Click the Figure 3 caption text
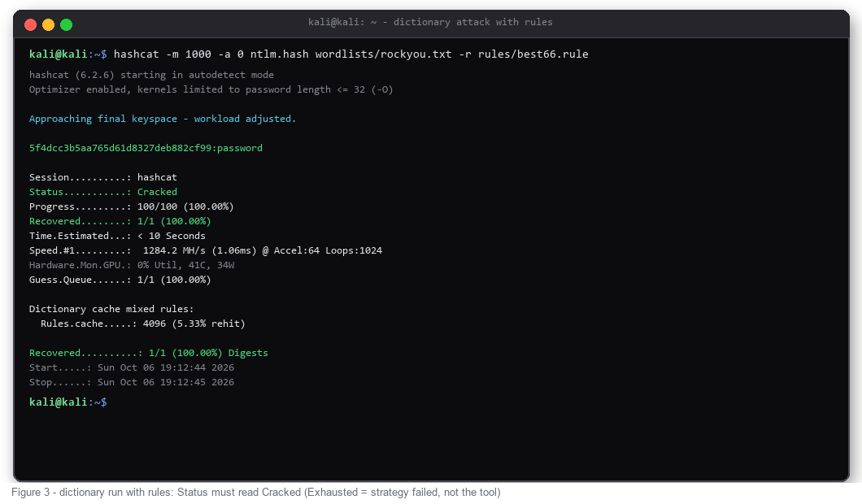 coord(256,493)
